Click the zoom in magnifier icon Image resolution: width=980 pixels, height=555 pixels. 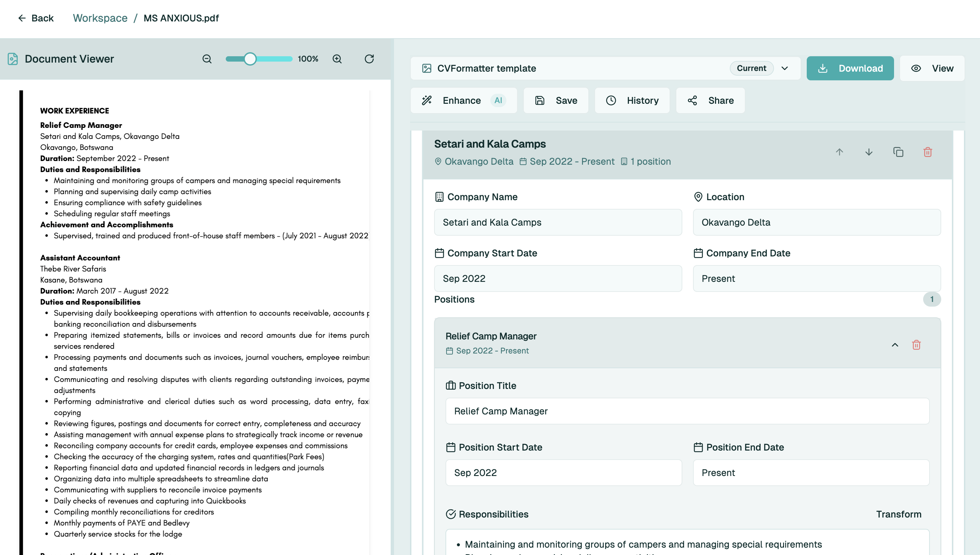pos(337,59)
